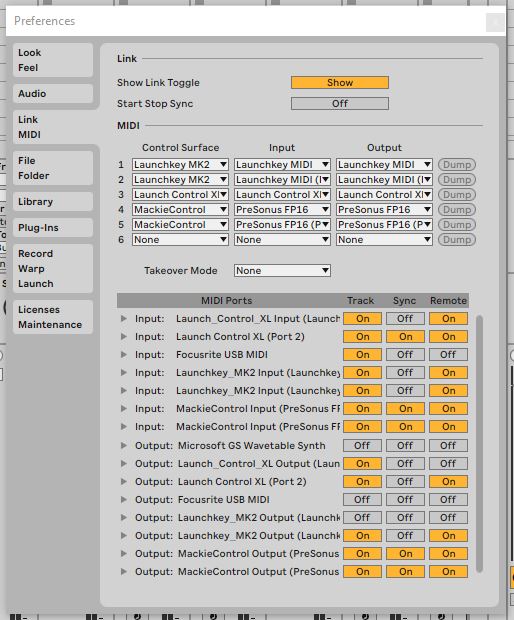Enable Remote for Launch_Control_XL Output
Image resolution: width=514 pixels, height=620 pixels.
tap(448, 463)
